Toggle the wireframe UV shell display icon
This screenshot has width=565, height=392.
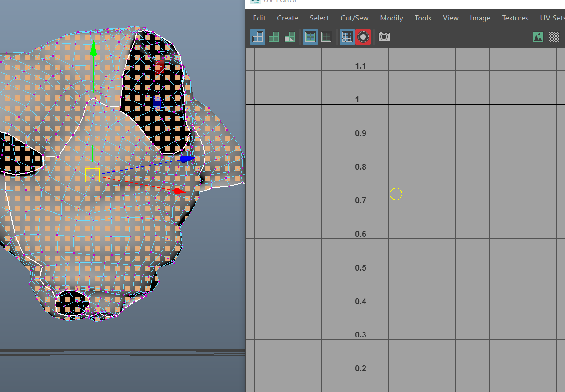[x=258, y=37]
